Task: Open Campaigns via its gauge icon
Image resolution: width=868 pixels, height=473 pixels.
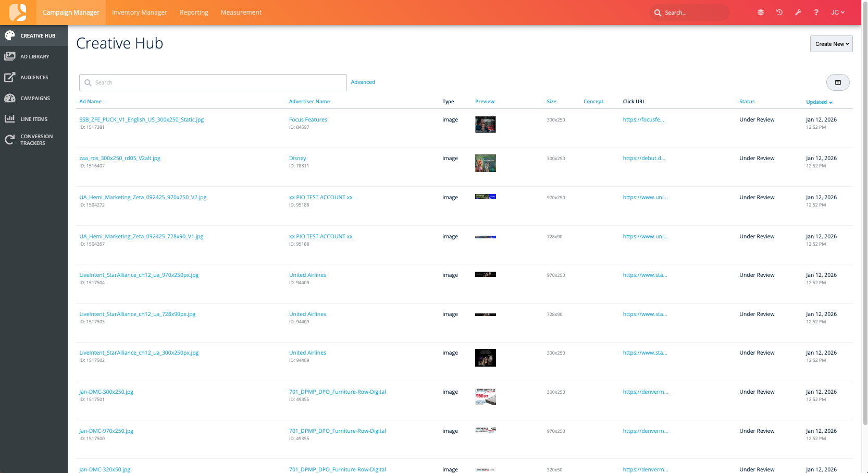Action: 10,98
